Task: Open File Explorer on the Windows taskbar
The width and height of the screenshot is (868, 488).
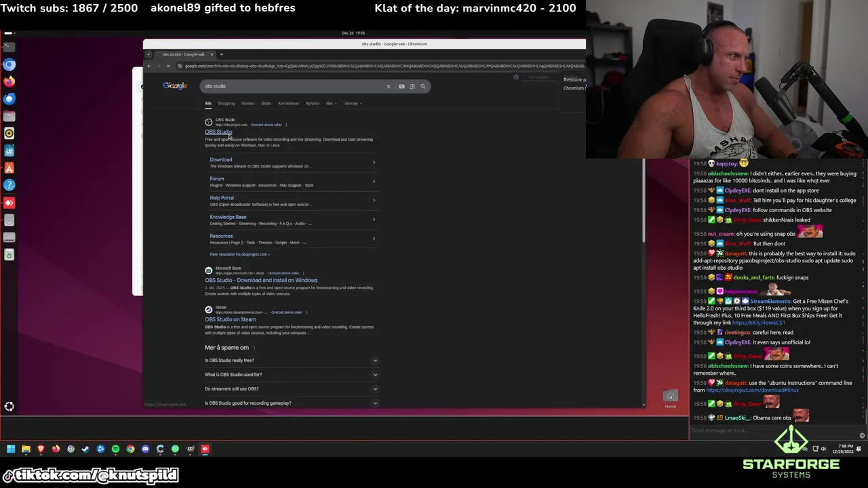Action: pyautogui.click(x=26, y=449)
